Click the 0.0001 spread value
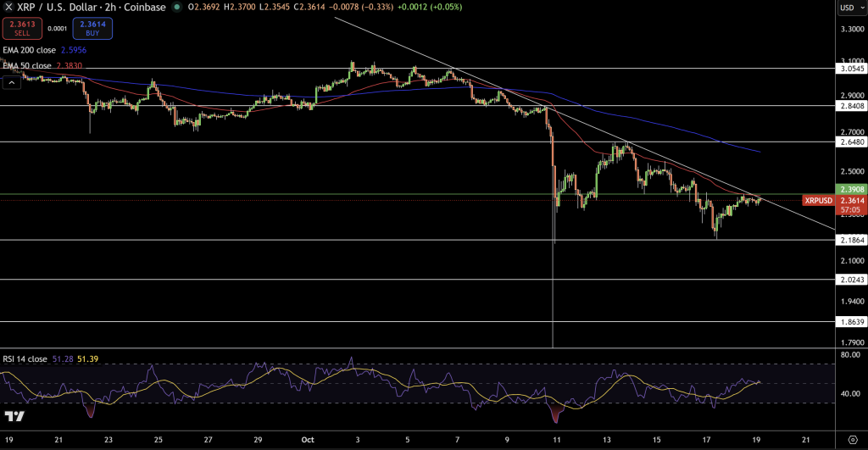The width and height of the screenshot is (868, 450). [x=57, y=29]
